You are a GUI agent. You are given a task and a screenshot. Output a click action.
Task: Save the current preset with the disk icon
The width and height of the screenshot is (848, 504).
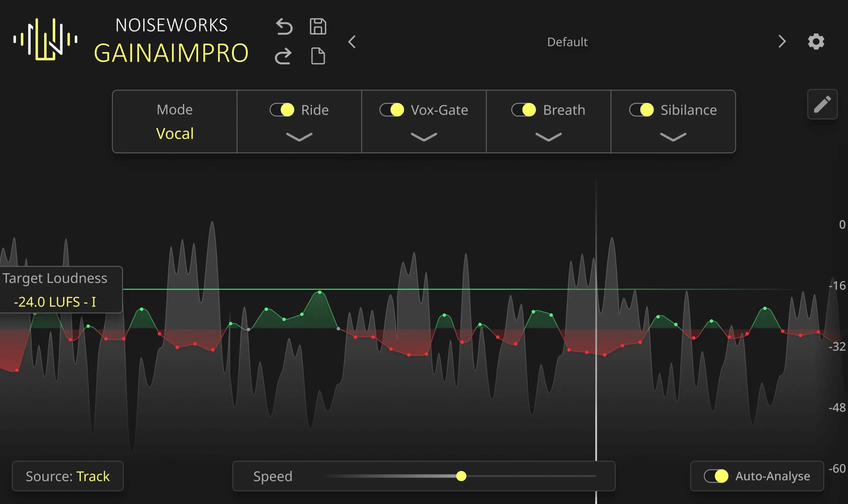point(318,26)
